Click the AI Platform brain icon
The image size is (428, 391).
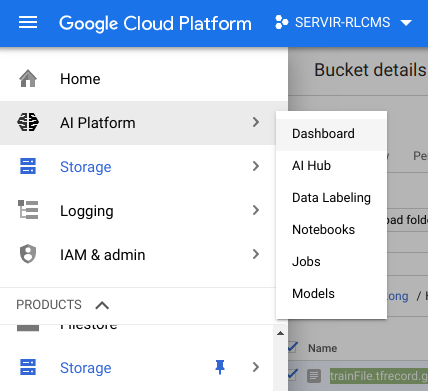[x=28, y=122]
